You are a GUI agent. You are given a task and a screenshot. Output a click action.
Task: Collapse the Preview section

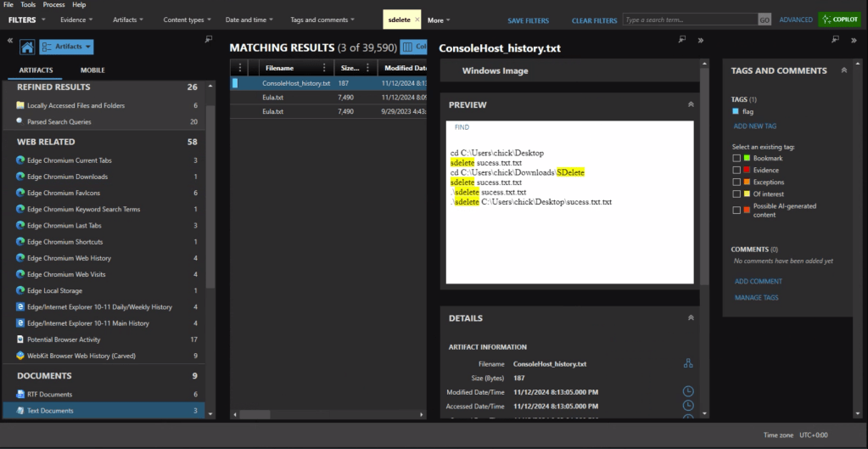pos(691,104)
